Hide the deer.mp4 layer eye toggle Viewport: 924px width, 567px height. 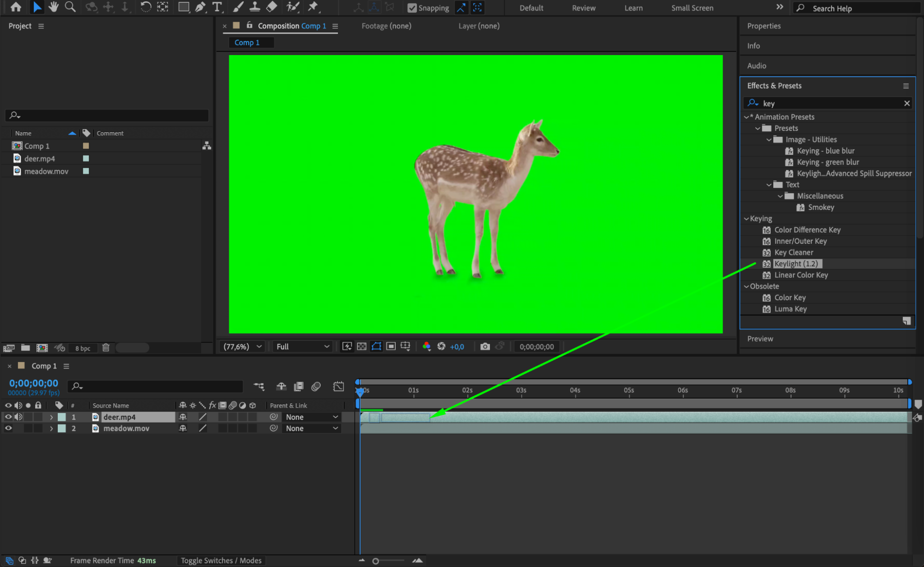coord(8,417)
